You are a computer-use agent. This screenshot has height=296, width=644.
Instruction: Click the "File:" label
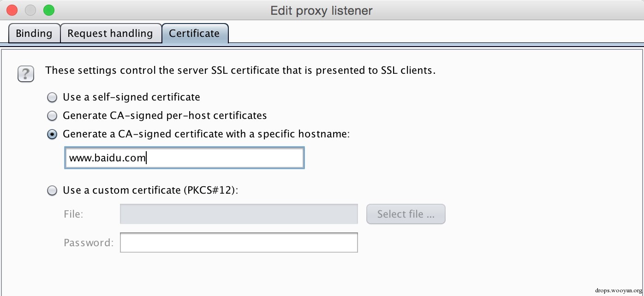point(74,214)
